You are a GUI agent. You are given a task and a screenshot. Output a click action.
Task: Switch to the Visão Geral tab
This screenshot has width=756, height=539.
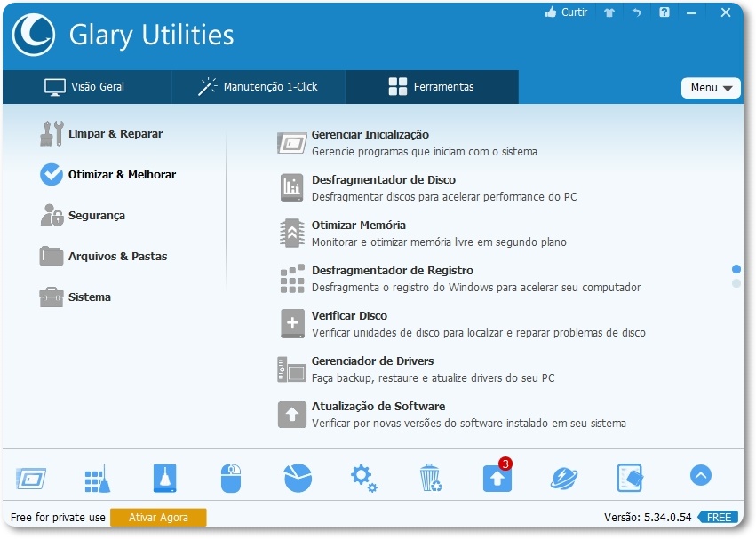[87, 87]
